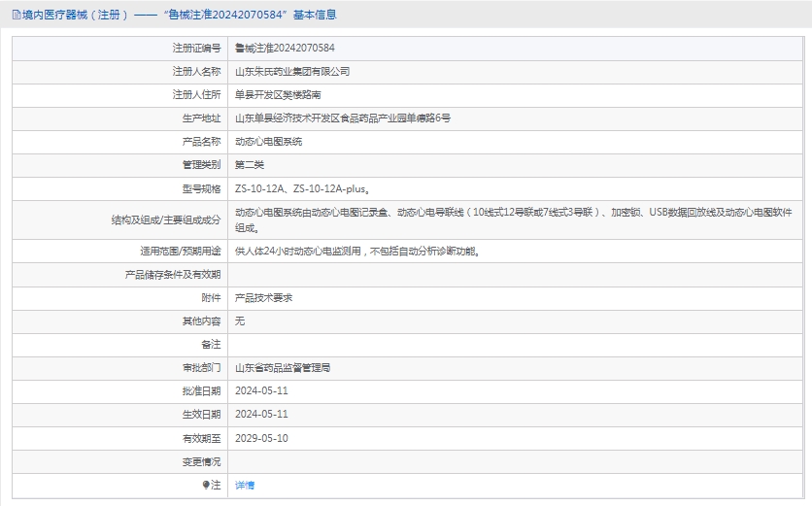Viewport: 812px width, 506px height.
Task: Click the approval date value in 批准日期 row
Action: pyautogui.click(x=261, y=390)
